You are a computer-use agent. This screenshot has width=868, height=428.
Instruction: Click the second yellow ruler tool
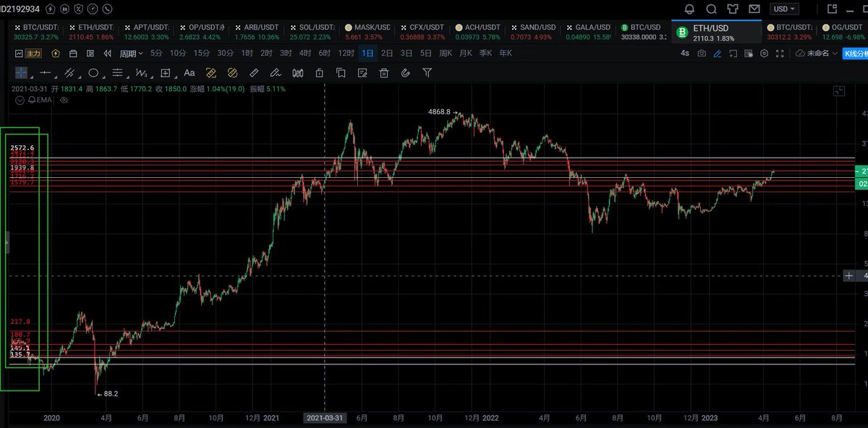click(x=232, y=72)
